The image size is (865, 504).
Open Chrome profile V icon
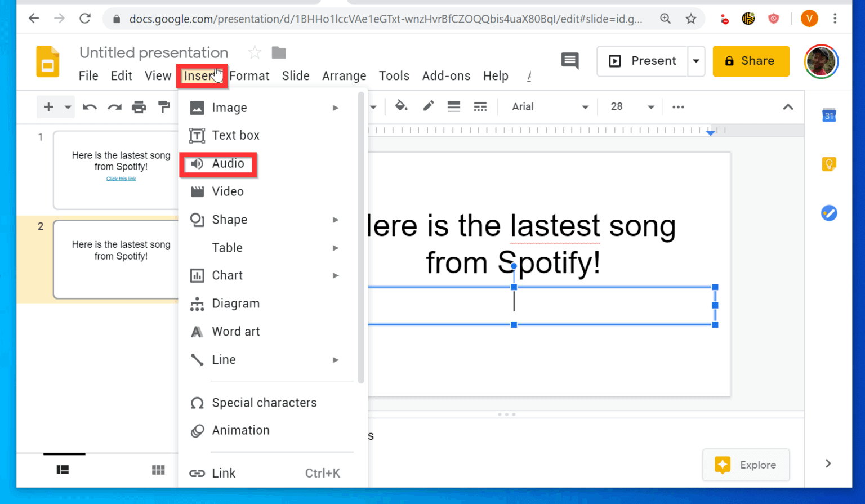[809, 19]
